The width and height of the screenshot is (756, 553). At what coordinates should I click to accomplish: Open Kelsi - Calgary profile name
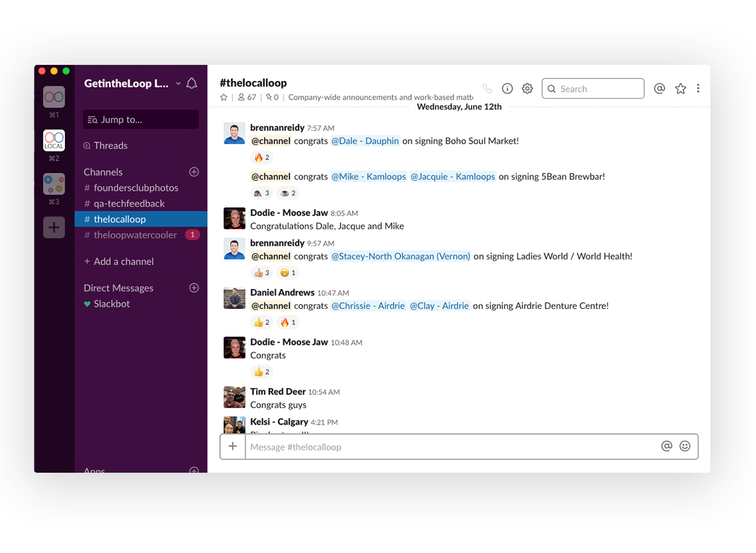pos(279,422)
